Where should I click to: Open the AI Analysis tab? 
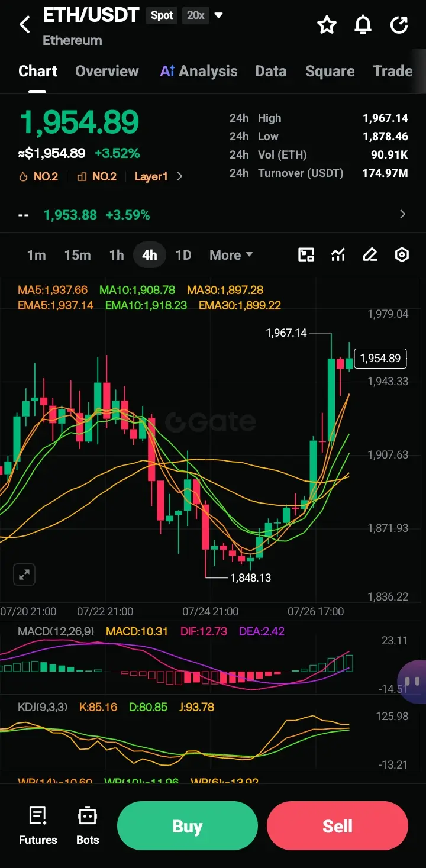[x=199, y=71]
